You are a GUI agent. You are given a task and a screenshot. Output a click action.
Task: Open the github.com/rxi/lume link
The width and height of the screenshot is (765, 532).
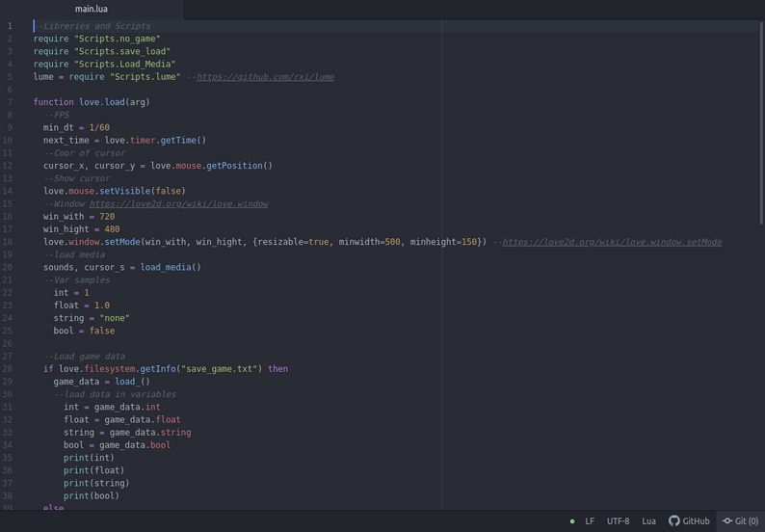click(x=265, y=77)
